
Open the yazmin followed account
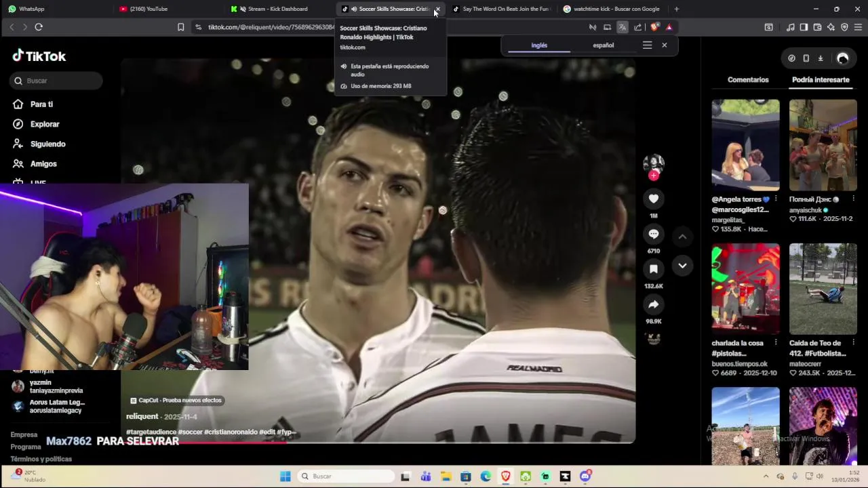(x=54, y=386)
